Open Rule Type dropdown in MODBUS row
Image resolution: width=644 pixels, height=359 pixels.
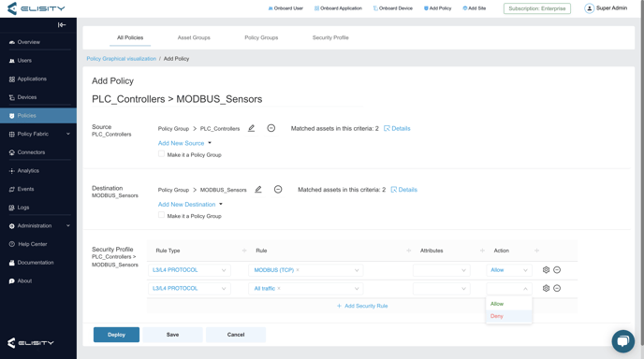click(189, 270)
